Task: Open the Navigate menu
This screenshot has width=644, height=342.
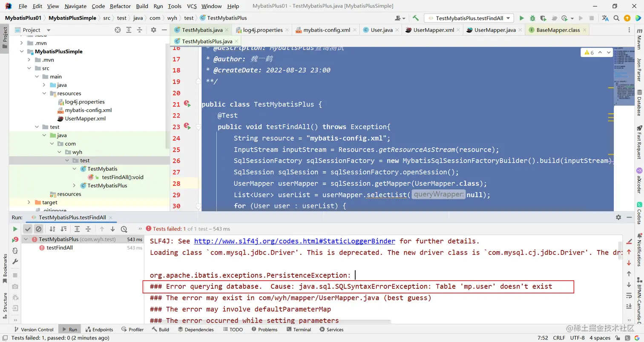Action: 75,6
